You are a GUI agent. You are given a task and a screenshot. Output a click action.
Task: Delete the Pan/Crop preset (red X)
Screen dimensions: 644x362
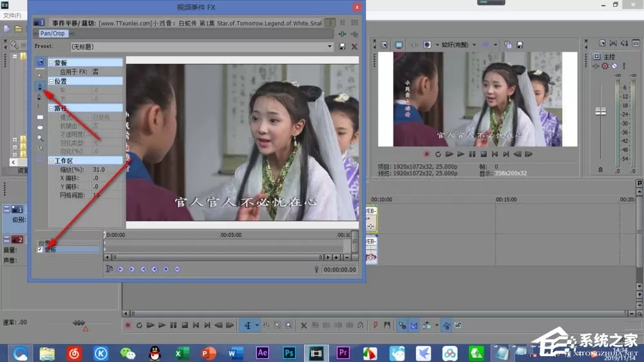(x=354, y=47)
